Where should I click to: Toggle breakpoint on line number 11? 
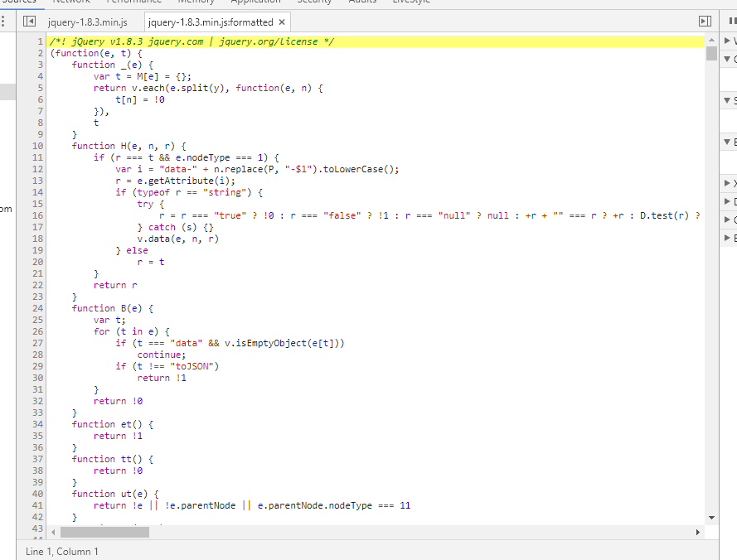click(37, 146)
